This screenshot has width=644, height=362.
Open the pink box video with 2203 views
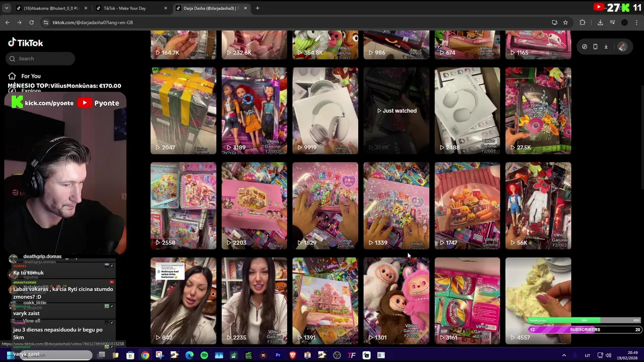(254, 206)
